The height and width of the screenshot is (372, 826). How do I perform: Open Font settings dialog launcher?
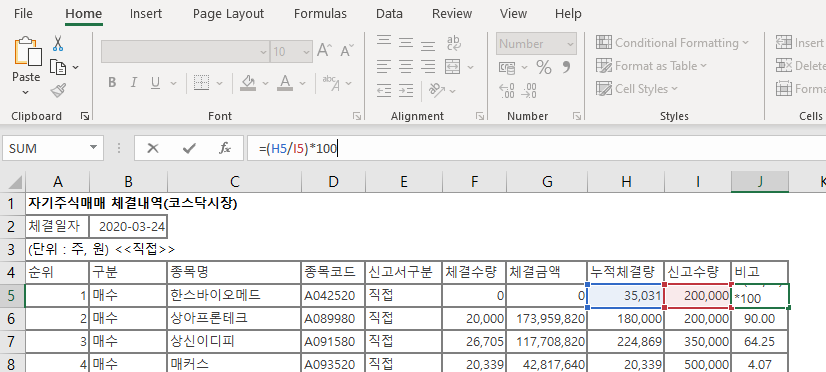(357, 116)
